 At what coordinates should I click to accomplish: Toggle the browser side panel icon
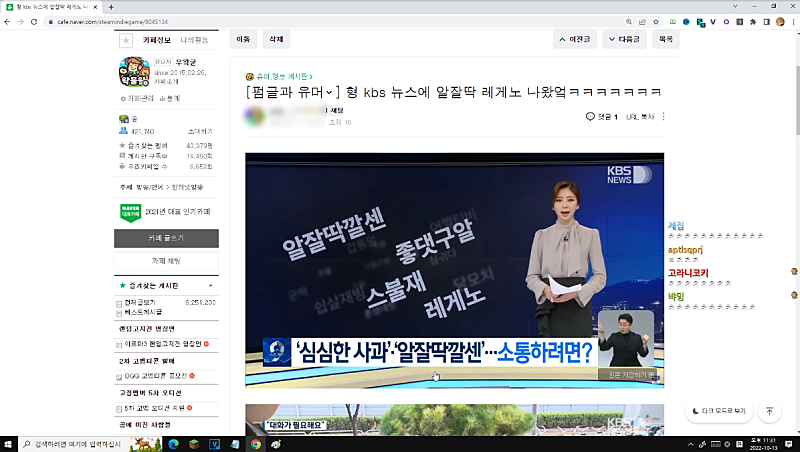[766, 22]
